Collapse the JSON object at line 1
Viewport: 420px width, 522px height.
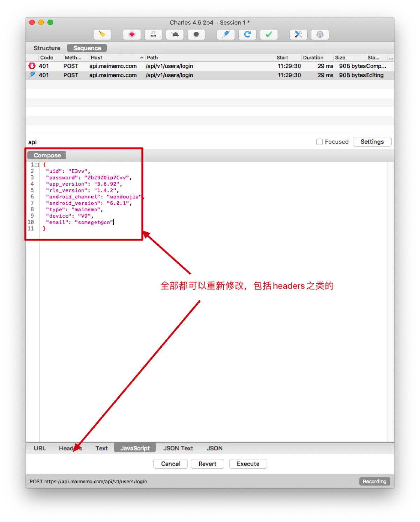[x=37, y=165]
